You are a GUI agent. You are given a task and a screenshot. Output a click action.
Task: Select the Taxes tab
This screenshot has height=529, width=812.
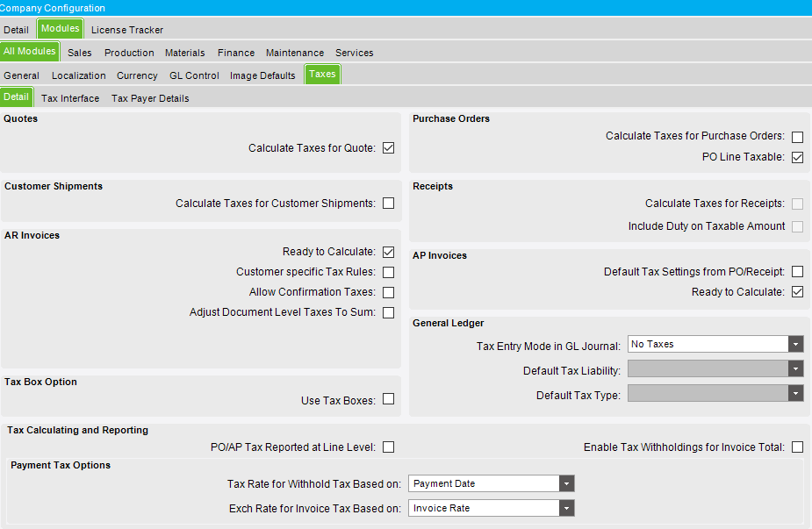[x=322, y=74]
